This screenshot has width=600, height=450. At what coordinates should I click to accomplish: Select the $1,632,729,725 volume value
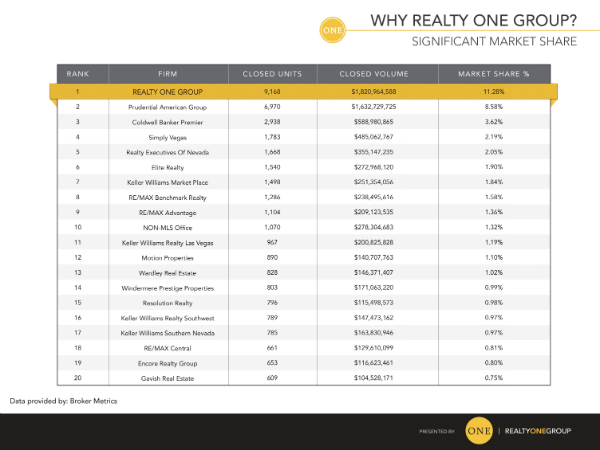tap(374, 107)
